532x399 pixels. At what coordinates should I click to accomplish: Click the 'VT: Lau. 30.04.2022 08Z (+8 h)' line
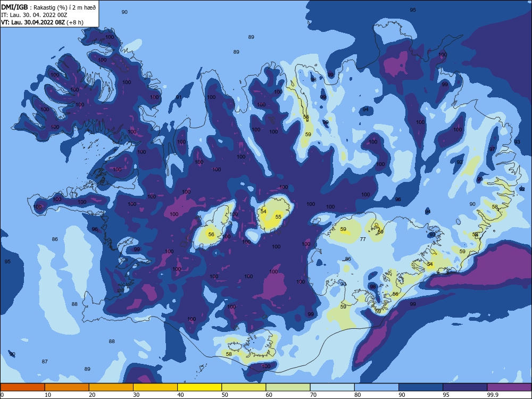point(42,22)
